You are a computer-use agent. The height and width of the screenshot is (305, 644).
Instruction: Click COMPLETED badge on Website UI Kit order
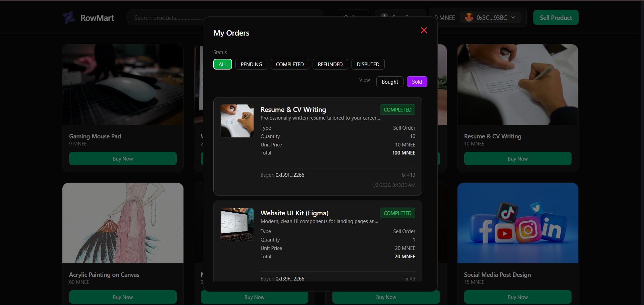(x=397, y=213)
